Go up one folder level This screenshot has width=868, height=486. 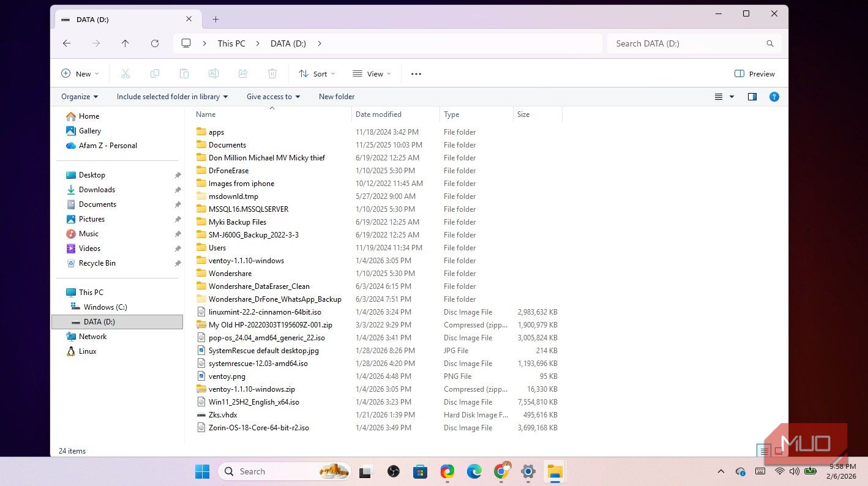(x=125, y=43)
